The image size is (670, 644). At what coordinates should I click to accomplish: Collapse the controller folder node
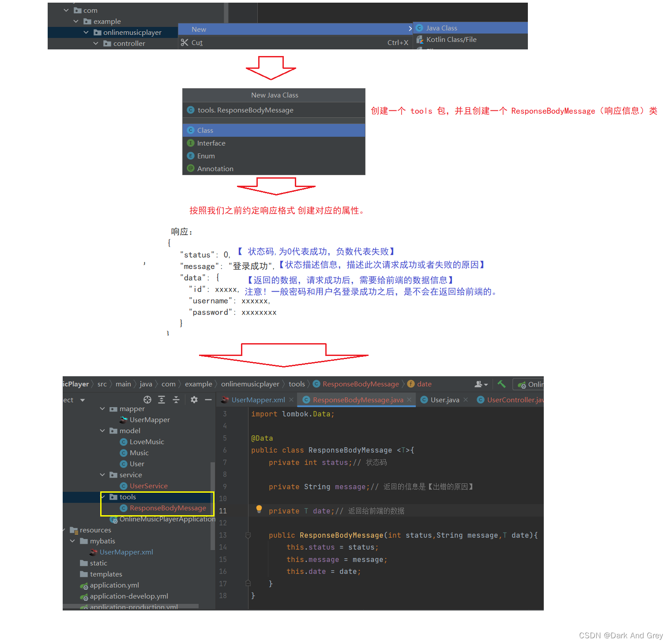coord(96,43)
